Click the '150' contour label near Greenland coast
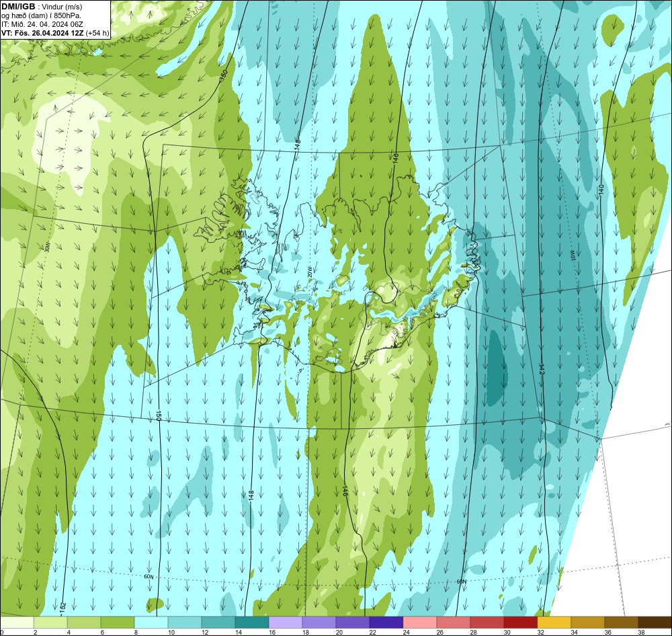This screenshot has width=672, height=636. coord(223,76)
